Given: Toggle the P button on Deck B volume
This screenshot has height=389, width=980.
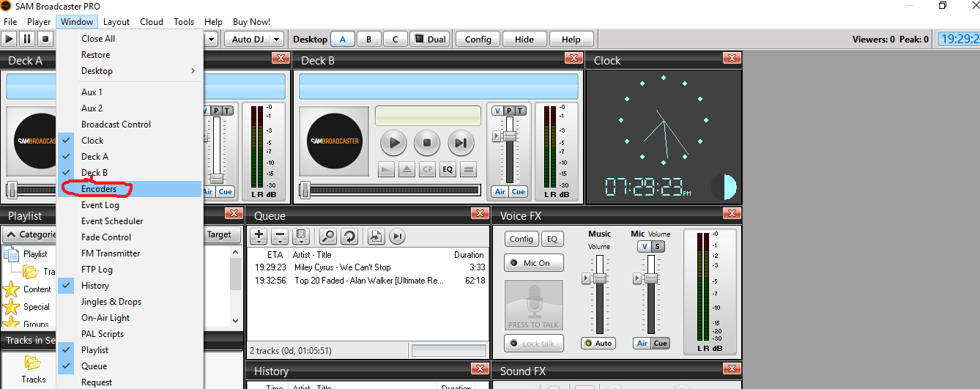Looking at the screenshot, I should pyautogui.click(x=509, y=111).
